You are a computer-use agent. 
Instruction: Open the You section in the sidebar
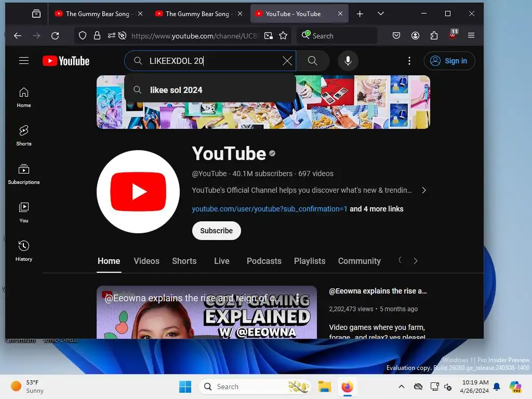point(24,212)
